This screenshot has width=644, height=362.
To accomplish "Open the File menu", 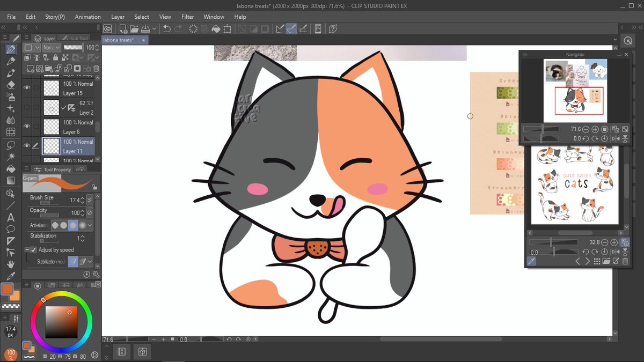I will coord(11,17).
